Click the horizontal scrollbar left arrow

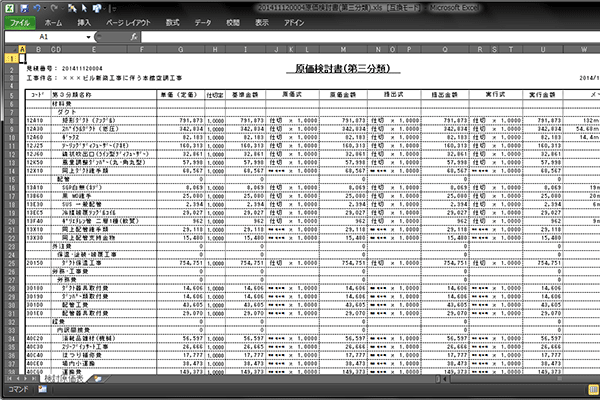(445, 379)
